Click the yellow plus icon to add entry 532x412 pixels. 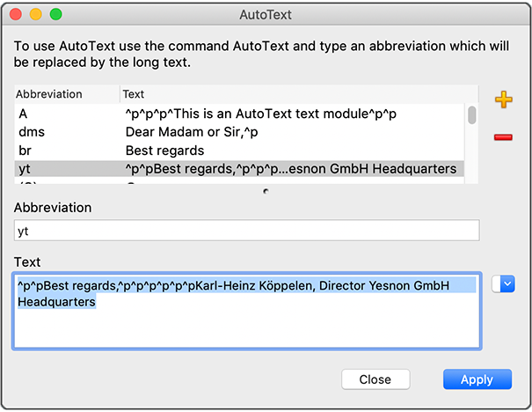tap(503, 99)
